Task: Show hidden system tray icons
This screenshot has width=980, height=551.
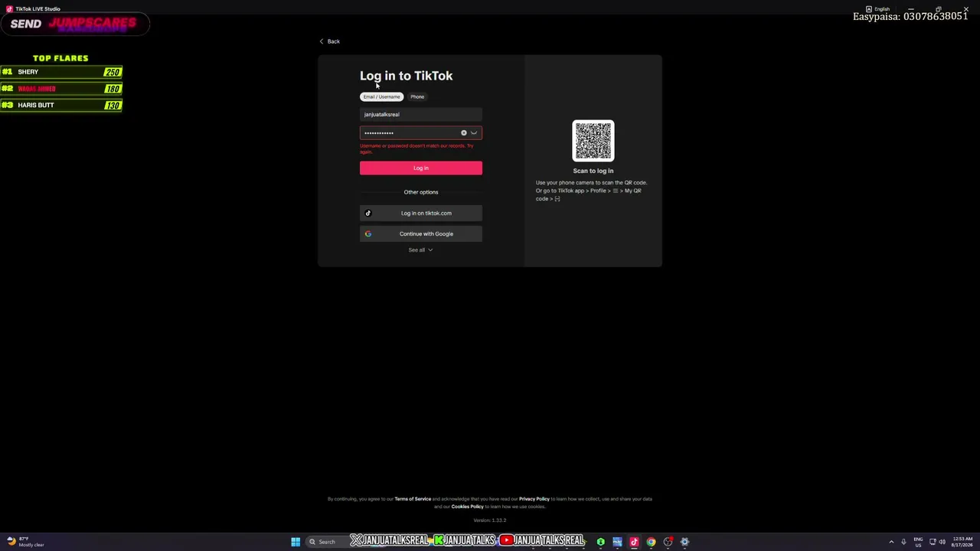Action: click(890, 542)
